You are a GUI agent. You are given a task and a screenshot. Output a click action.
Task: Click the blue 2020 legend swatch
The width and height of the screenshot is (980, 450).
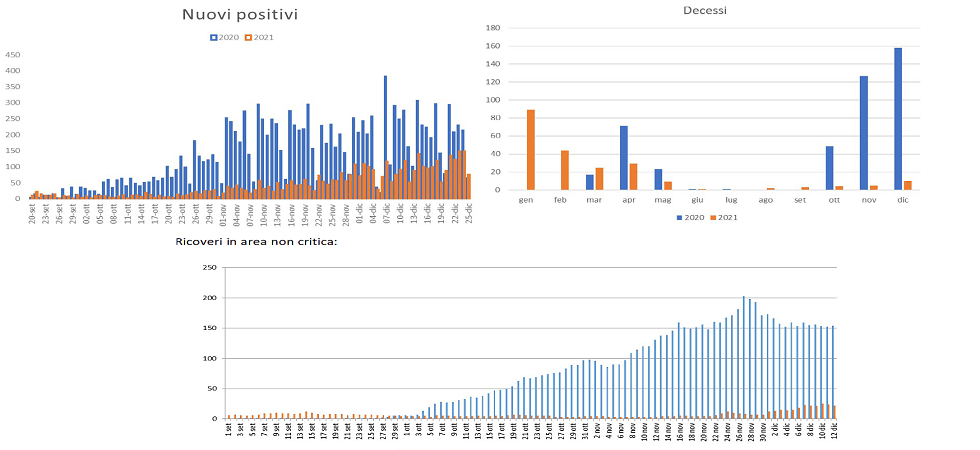213,37
